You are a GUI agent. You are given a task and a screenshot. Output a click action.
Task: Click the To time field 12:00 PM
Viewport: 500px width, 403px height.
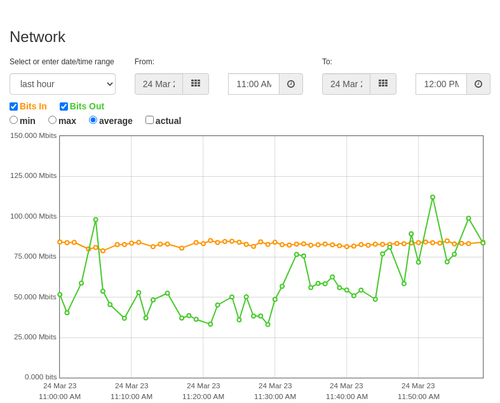(441, 84)
